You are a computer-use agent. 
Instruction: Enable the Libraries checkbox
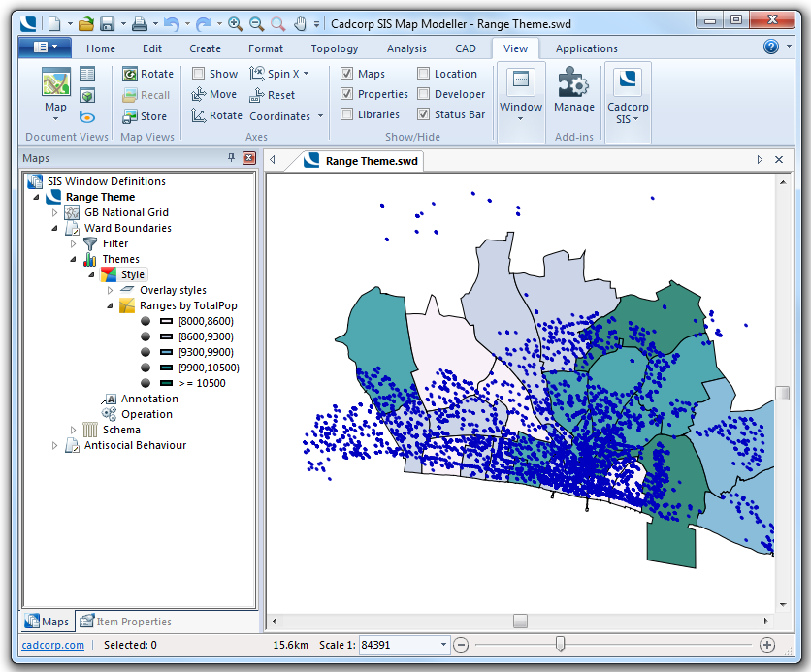tap(347, 114)
